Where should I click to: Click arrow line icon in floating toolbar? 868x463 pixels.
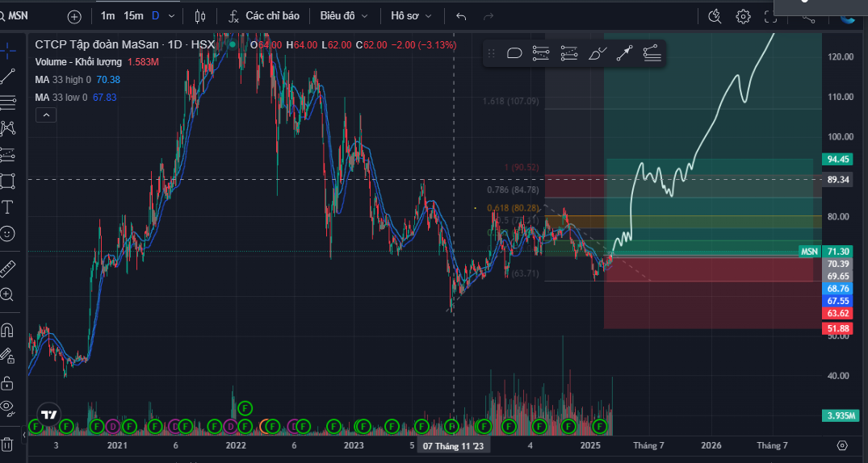pos(624,53)
